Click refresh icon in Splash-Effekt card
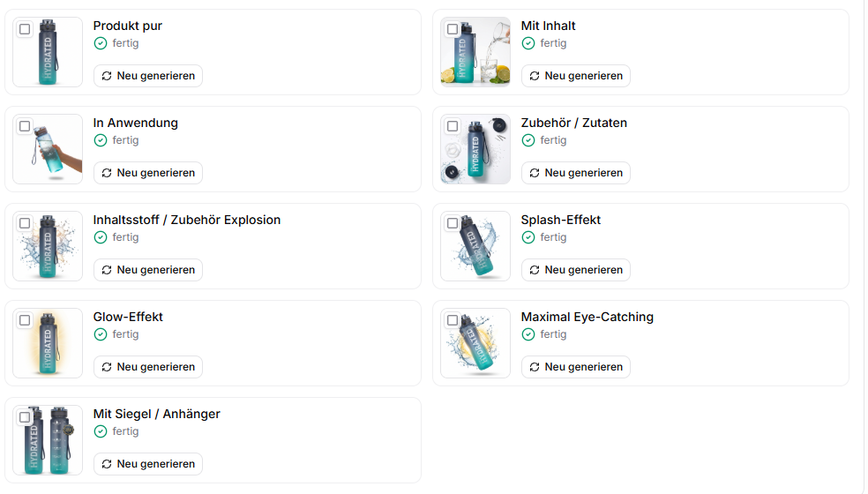Viewport: 868px width, 494px height. pos(535,270)
